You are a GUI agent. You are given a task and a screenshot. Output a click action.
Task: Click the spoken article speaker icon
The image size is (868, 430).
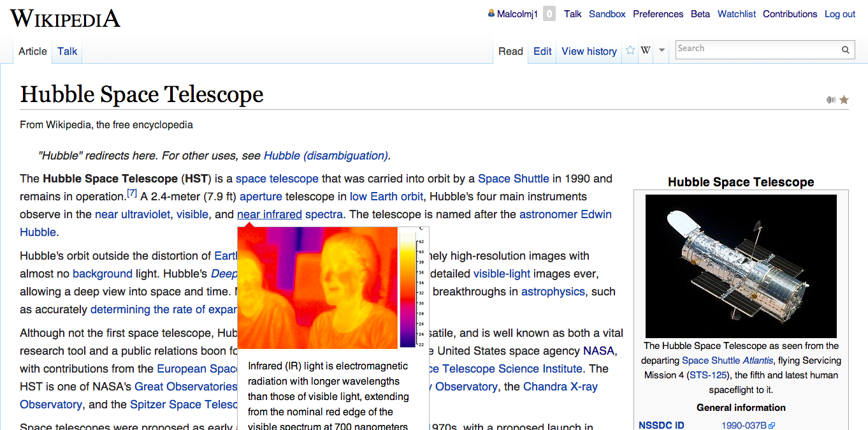[x=831, y=100]
